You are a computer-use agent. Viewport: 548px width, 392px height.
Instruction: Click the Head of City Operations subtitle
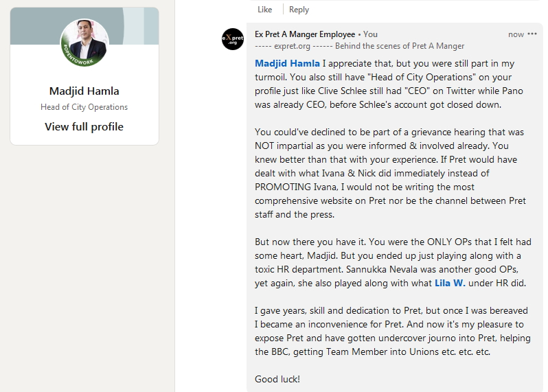pos(84,107)
